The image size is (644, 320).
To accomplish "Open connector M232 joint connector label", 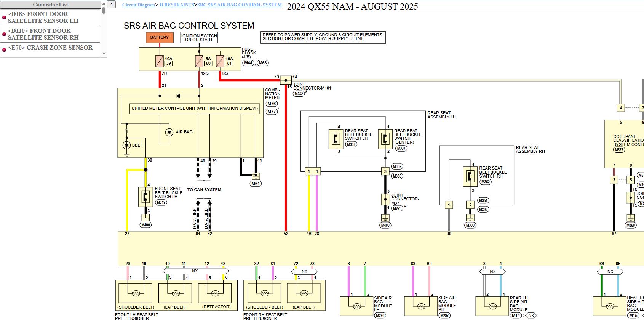I will pos(299,94).
